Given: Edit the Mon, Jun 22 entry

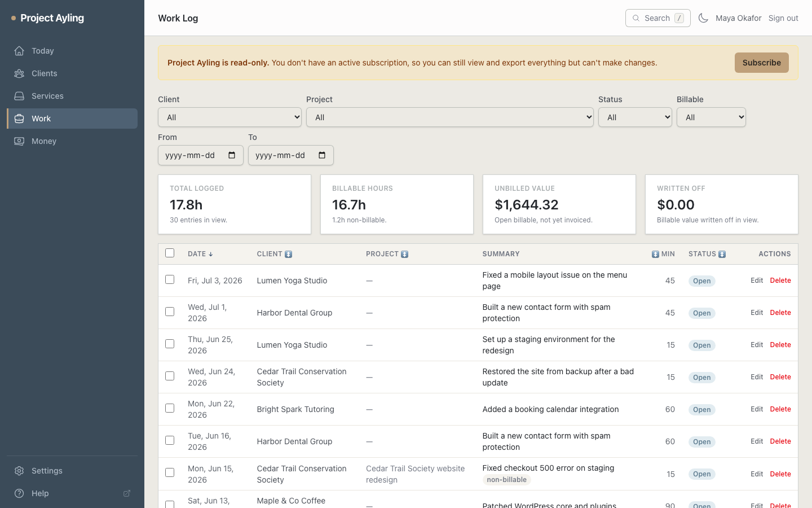Looking at the screenshot, I should (757, 409).
